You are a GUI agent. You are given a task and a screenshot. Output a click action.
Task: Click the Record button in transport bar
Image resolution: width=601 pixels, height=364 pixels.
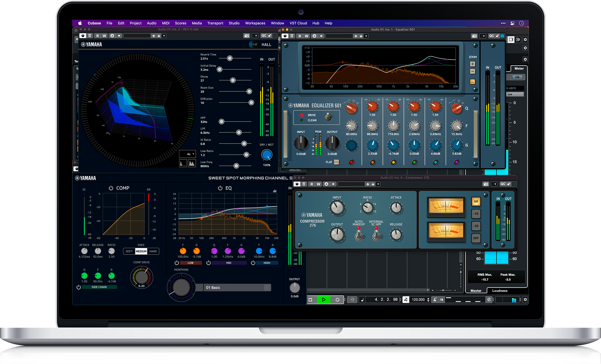pyautogui.click(x=337, y=300)
